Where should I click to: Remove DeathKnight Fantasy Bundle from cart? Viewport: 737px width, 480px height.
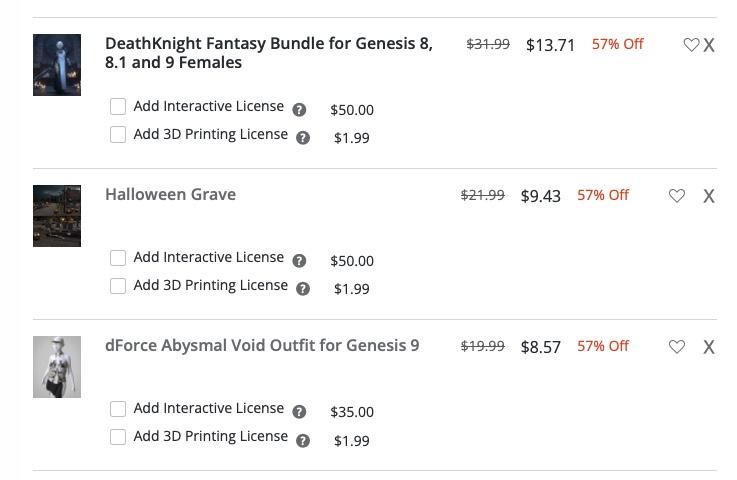(709, 45)
